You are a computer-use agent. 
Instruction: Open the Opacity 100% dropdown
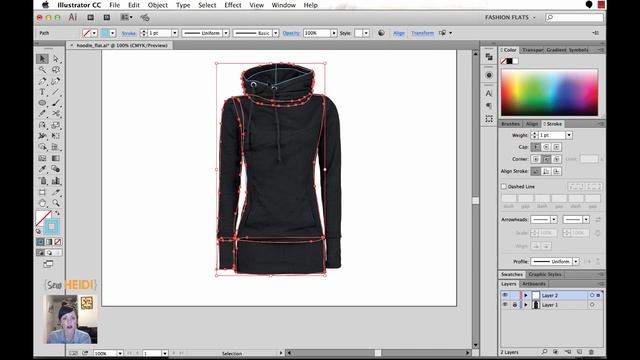[334, 33]
